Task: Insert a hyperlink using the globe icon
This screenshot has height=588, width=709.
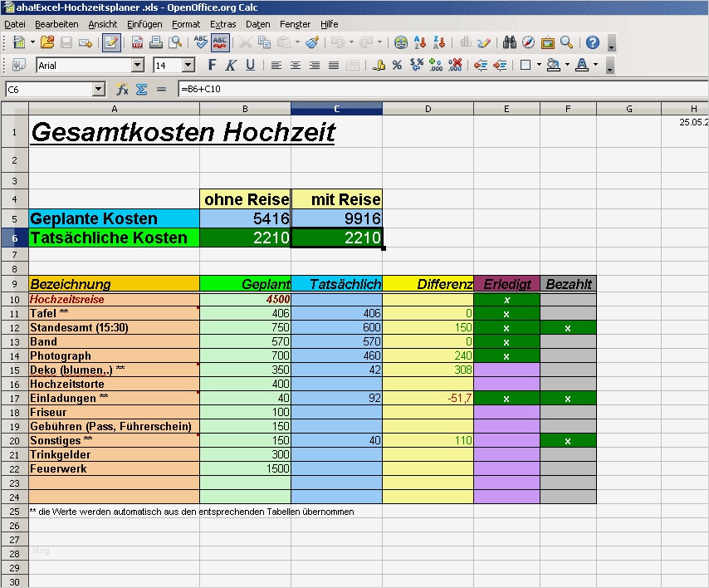Action: pos(401,43)
